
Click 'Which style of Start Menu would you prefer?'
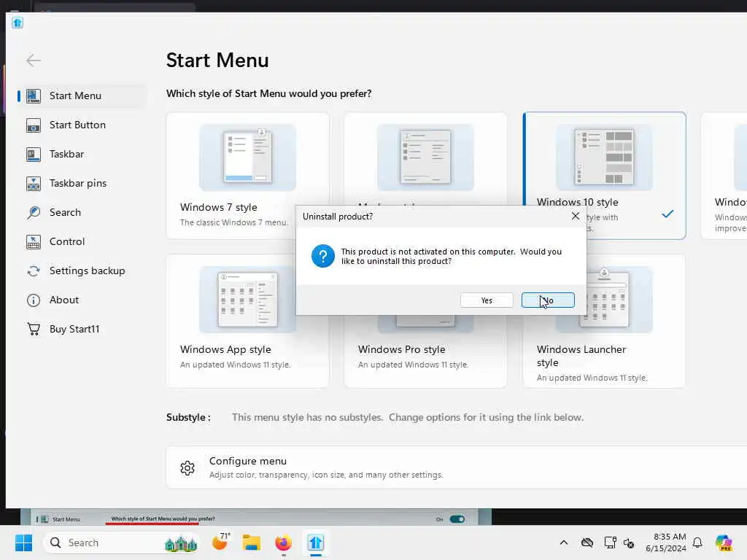(x=268, y=94)
